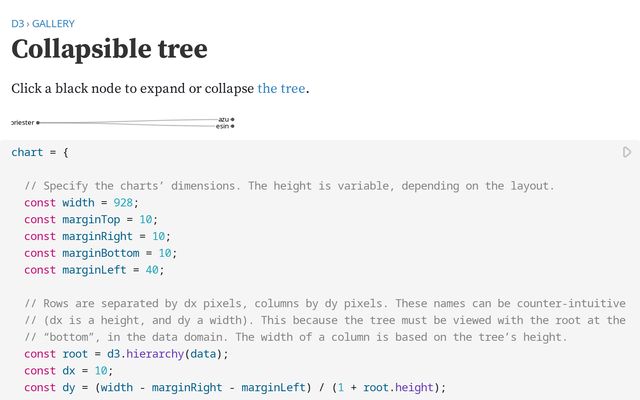Expand the azu tree node
The width and height of the screenshot is (640, 400).
[233, 119]
